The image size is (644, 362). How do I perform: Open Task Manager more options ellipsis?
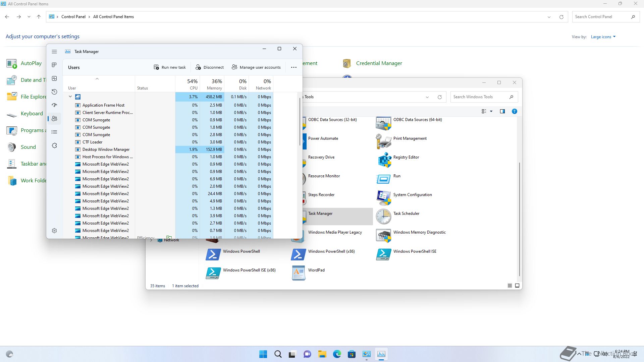click(294, 67)
